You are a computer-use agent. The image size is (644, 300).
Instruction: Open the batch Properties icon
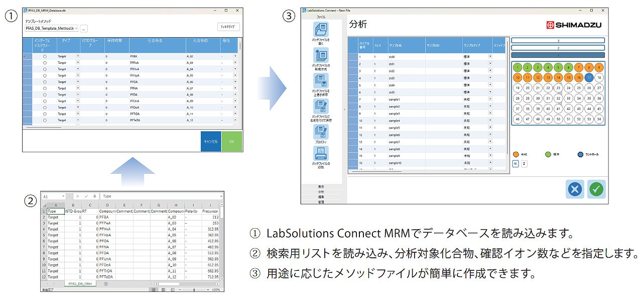321,132
